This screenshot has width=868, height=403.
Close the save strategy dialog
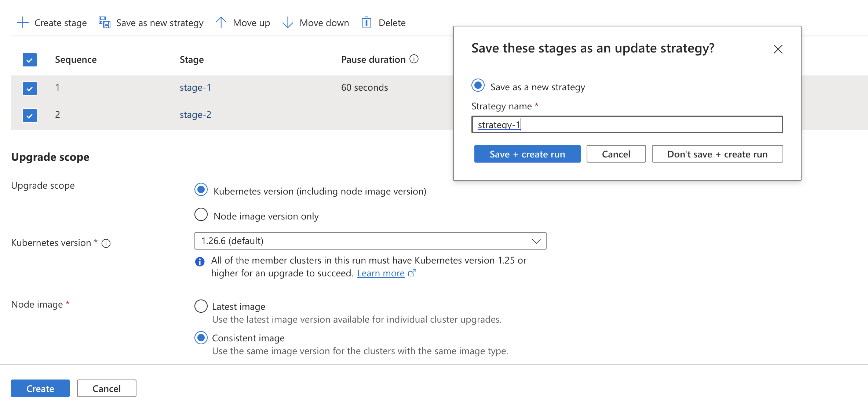(778, 49)
